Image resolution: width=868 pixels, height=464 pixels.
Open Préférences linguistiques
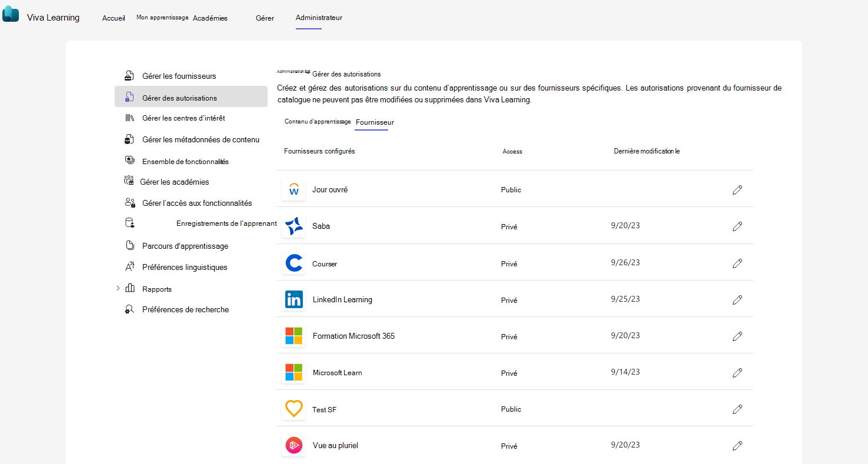pos(185,267)
